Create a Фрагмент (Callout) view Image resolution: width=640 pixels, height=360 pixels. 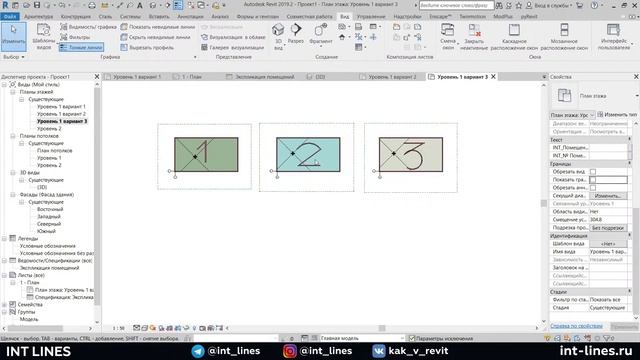321,35
